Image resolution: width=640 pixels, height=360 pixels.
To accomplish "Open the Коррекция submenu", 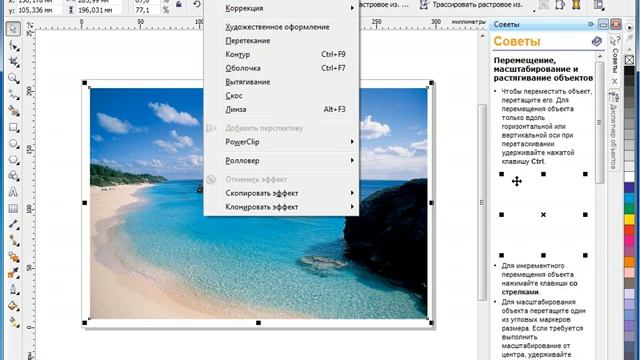I will (x=282, y=8).
